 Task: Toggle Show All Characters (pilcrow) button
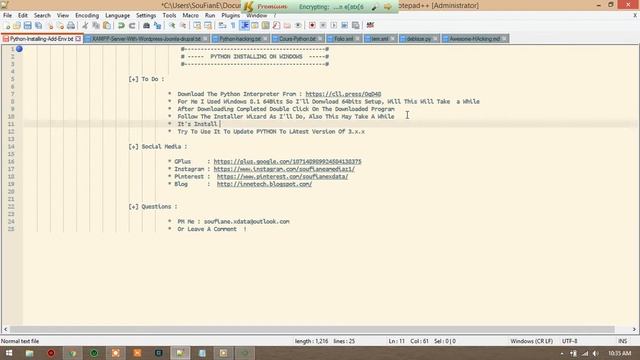[233, 25]
